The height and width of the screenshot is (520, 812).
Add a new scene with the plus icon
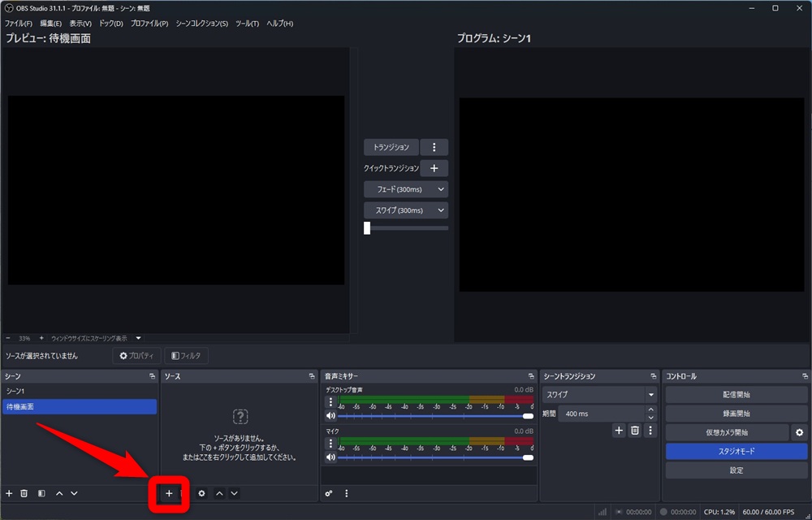(x=9, y=493)
